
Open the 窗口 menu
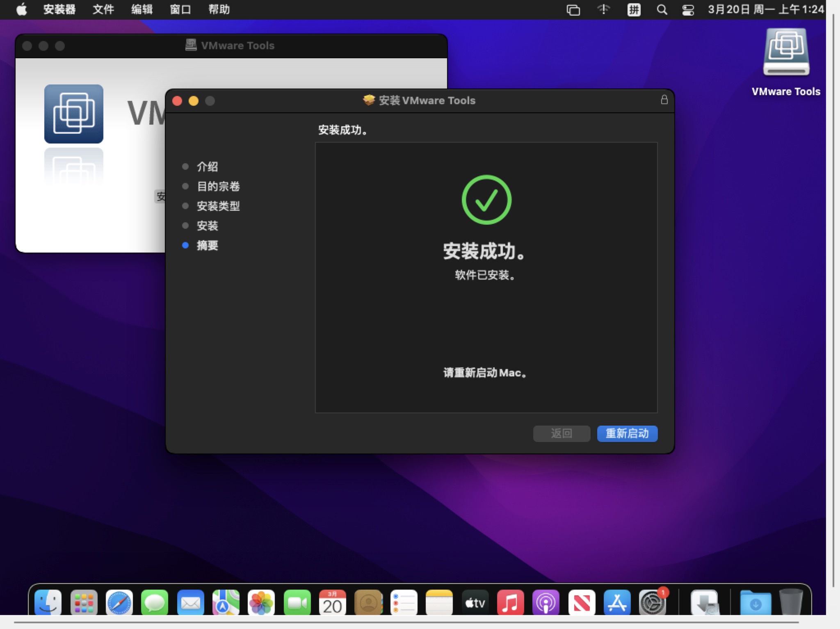(x=180, y=9)
